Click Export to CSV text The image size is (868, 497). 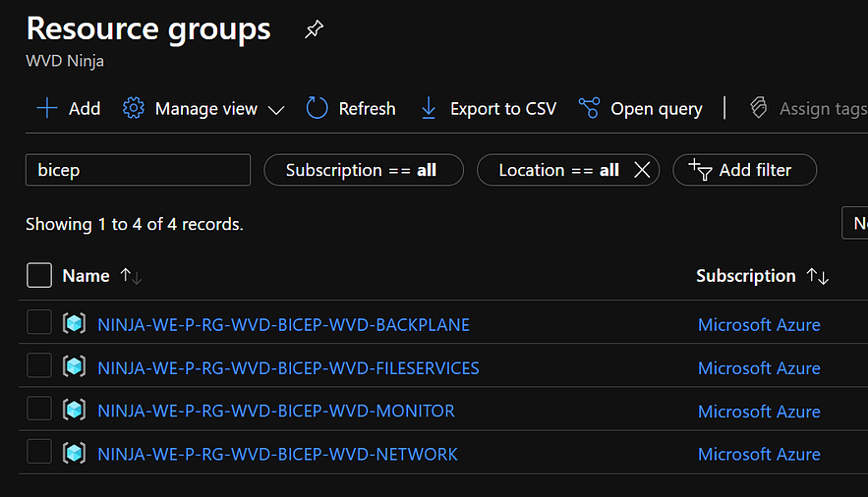[503, 108]
